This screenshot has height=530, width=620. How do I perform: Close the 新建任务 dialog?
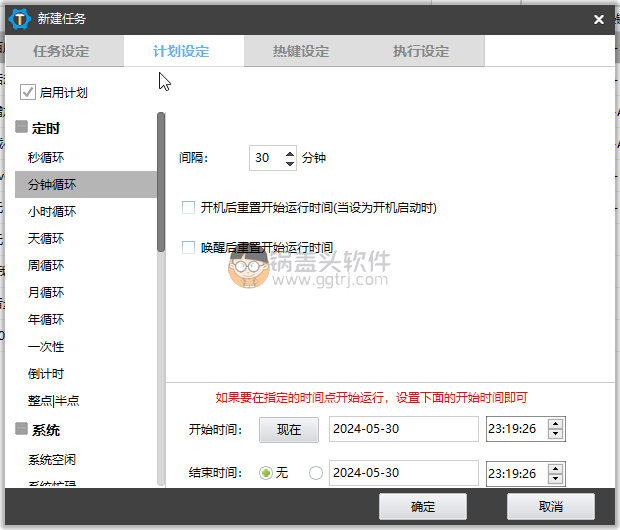click(599, 19)
